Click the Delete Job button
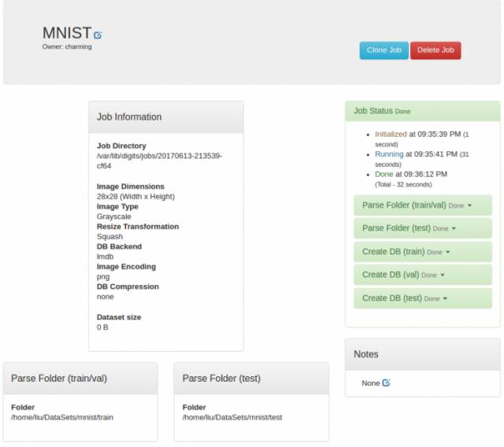 tap(435, 50)
